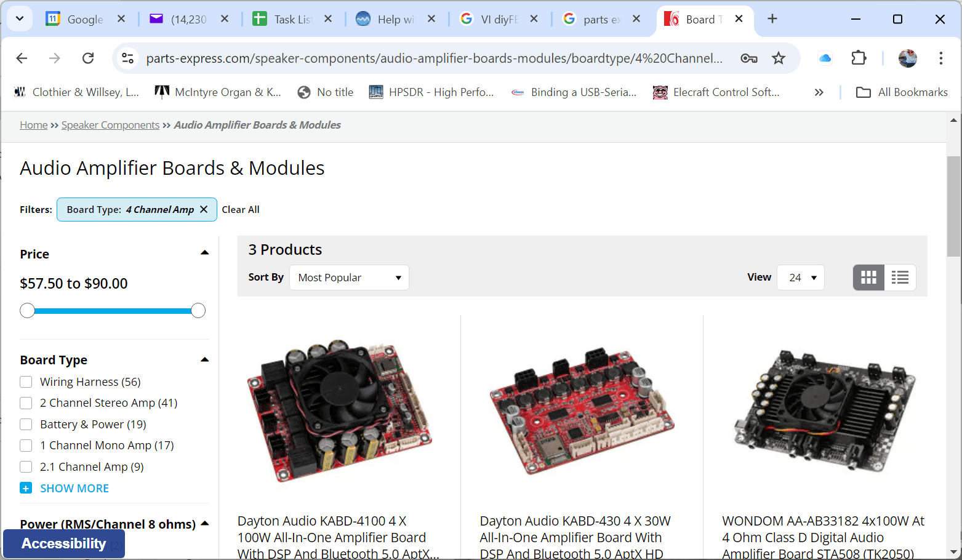Go back using the browser back arrow
This screenshot has height=560, width=962.
coord(22,58)
